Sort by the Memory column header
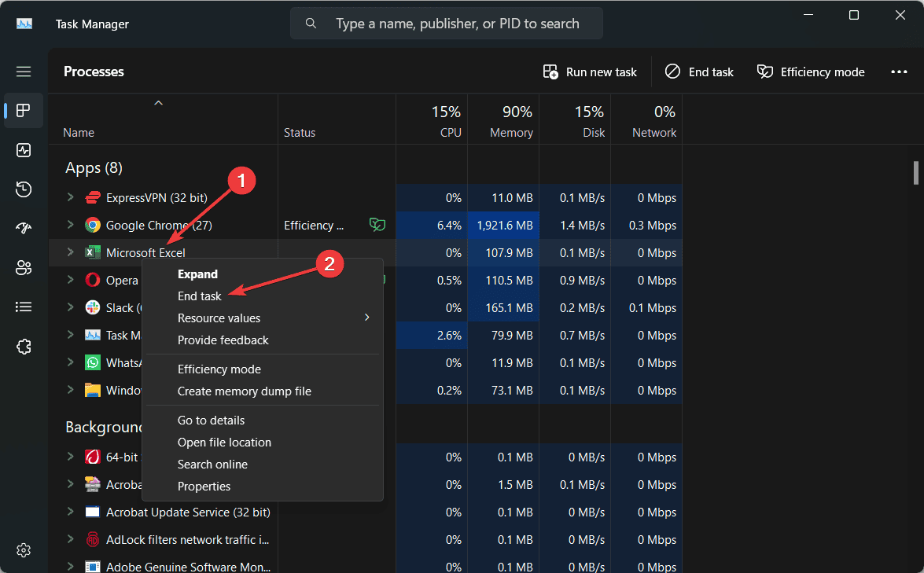Viewport: 924px width, 573px height. click(503, 120)
